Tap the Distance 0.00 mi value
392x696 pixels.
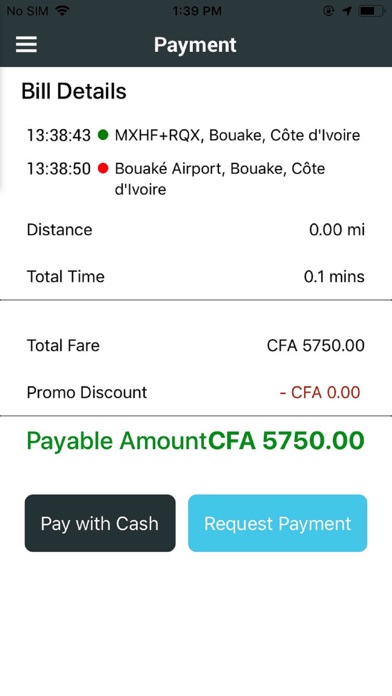tap(337, 230)
